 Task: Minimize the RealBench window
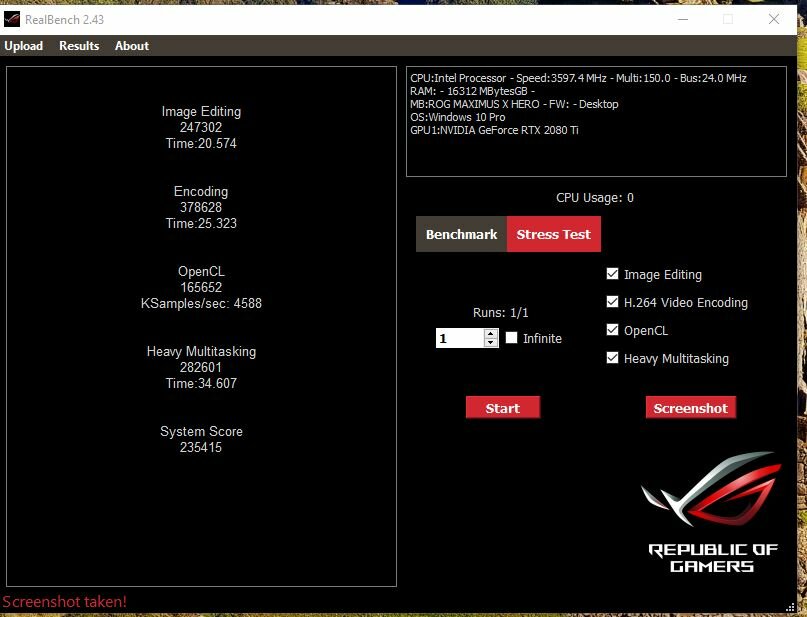(x=683, y=19)
